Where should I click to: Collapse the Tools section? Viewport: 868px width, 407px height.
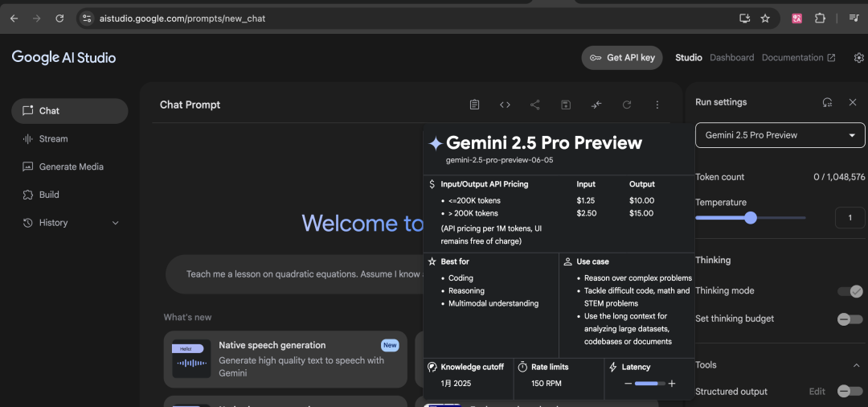click(857, 365)
